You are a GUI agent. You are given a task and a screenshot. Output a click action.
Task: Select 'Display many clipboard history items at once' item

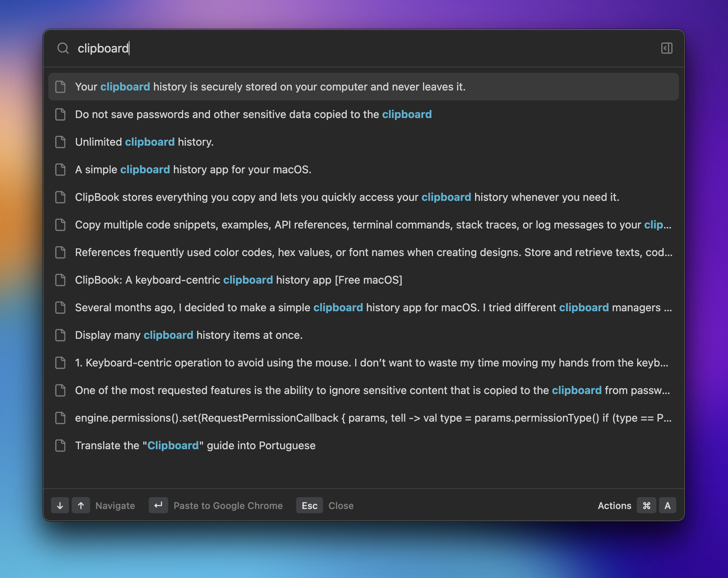coord(364,335)
